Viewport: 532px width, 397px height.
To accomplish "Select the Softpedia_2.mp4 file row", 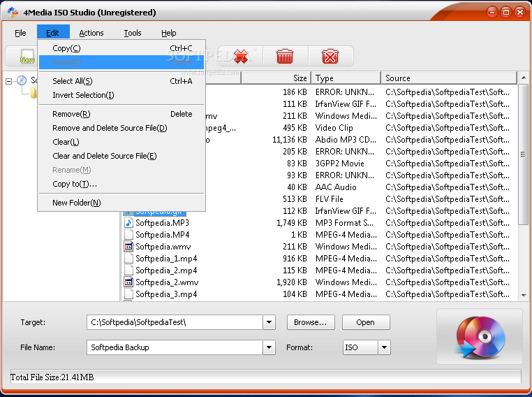I will pyautogui.click(x=319, y=270).
